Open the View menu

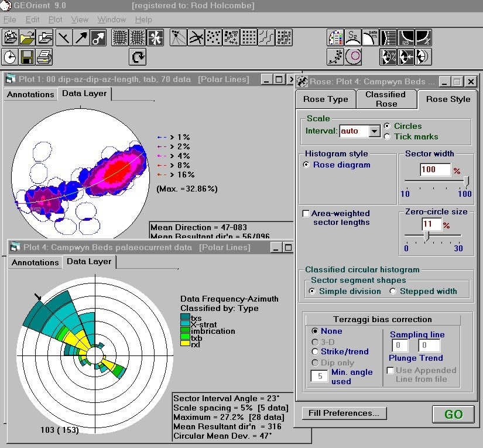coord(80,20)
